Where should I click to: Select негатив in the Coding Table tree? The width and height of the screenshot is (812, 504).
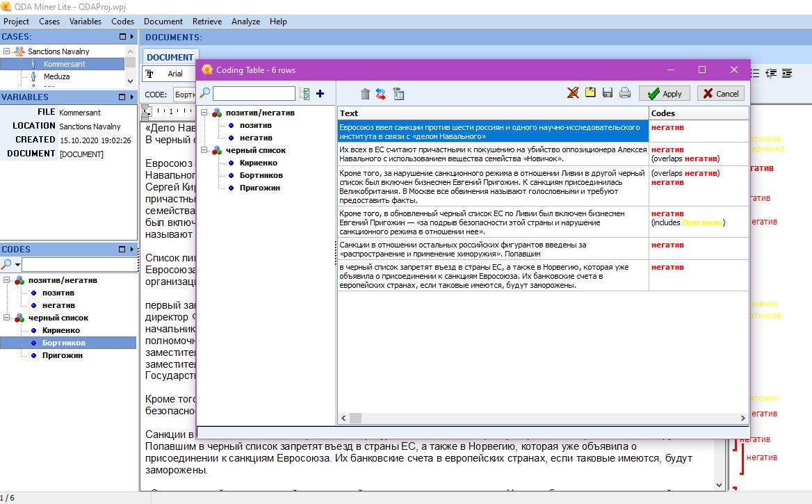(256, 137)
